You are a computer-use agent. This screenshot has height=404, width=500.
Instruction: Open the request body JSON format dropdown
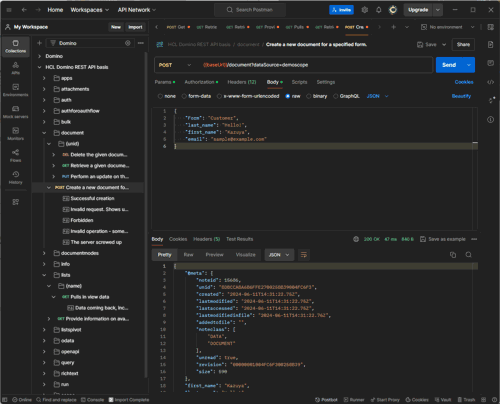[x=377, y=96]
